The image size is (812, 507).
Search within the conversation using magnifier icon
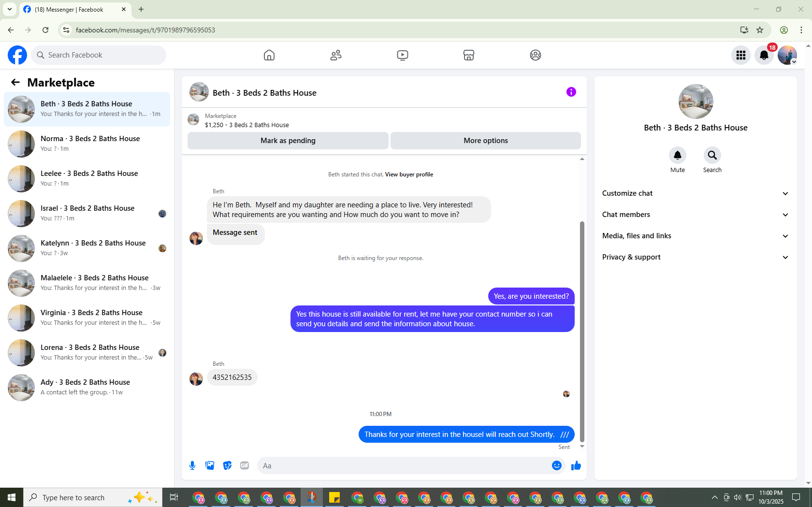point(712,155)
